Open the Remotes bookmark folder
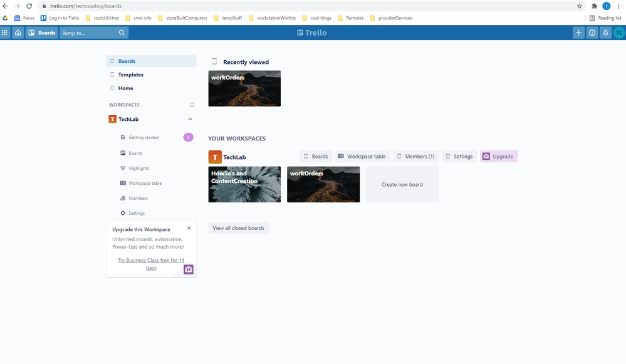Viewport: 626px width, 364px height. 350,18
